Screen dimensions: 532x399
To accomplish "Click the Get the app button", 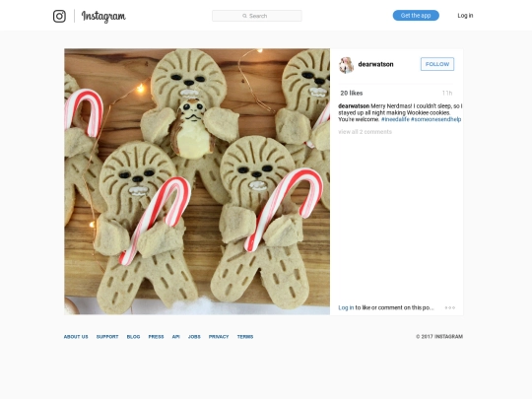I will click(x=416, y=15).
